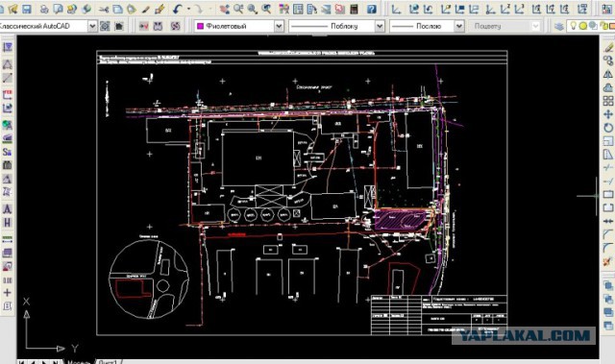This screenshot has width=615, height=364.
Task: Select the Move tool with crossed arrows
Action: (608, 114)
